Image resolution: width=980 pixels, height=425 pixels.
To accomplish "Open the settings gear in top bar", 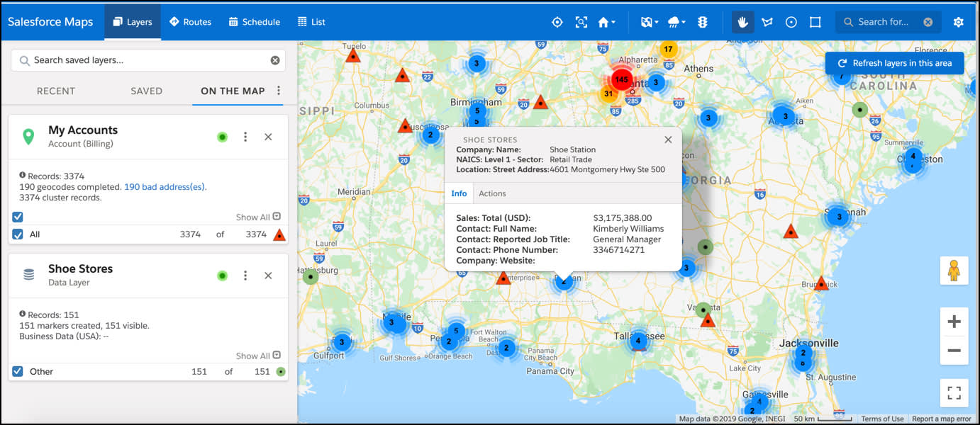I will click(x=959, y=22).
